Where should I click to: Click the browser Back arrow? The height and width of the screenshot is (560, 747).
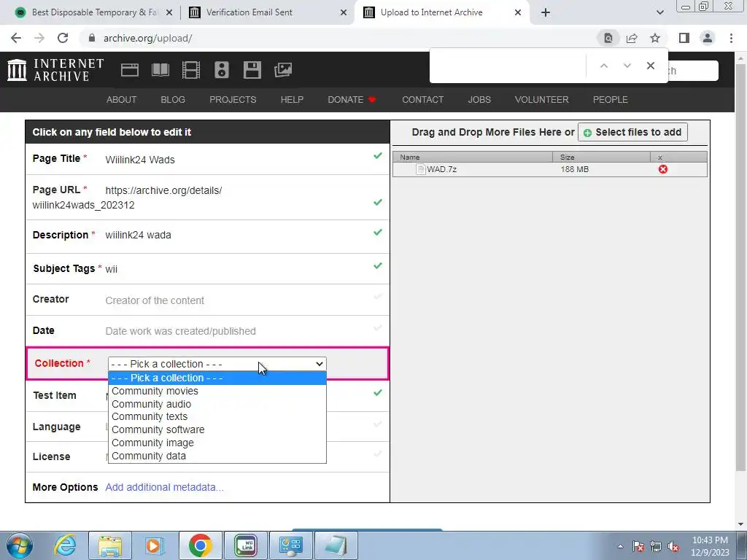16,38
